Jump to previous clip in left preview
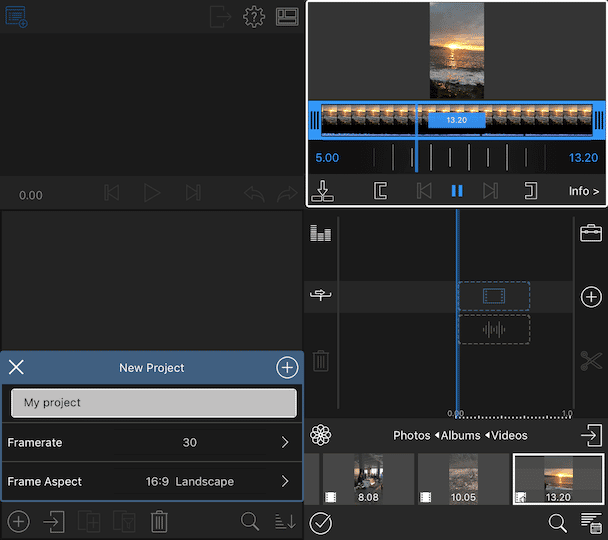Screen dimensions: 608x540 [x=112, y=193]
